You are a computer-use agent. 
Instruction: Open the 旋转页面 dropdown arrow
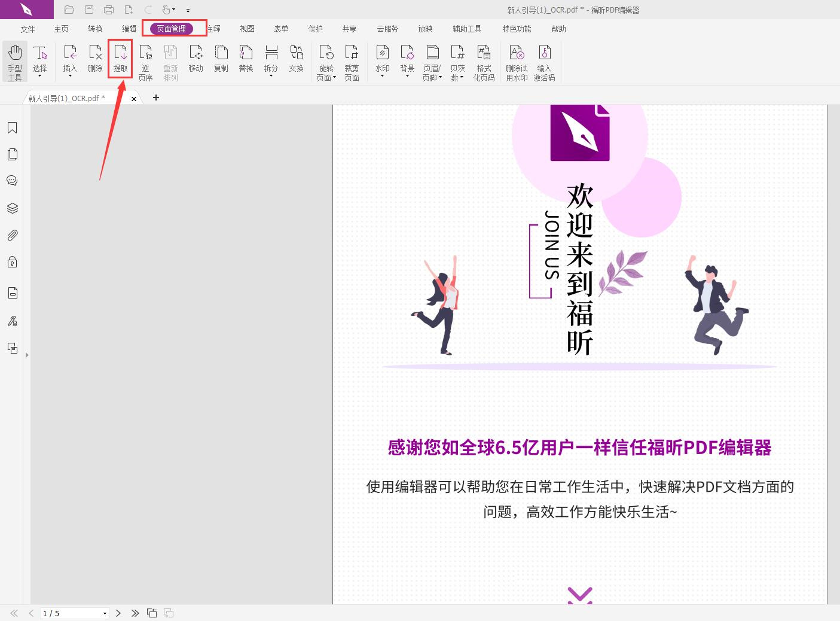coord(333,77)
